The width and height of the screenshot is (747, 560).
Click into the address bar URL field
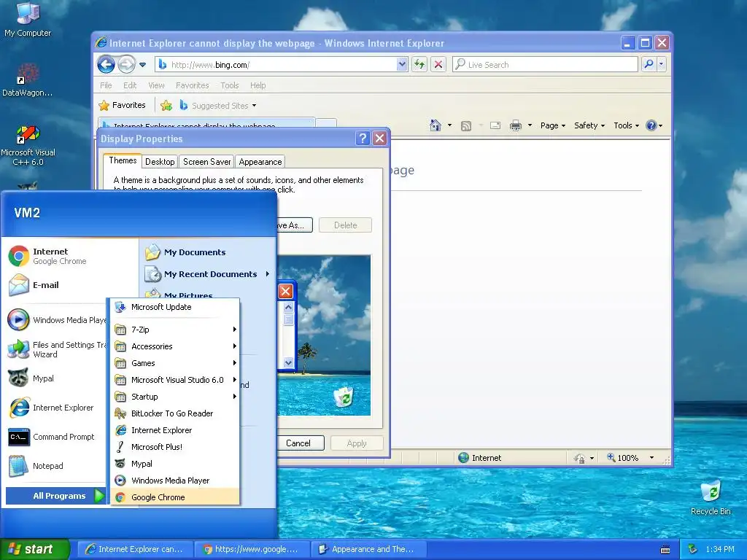pos(281,65)
